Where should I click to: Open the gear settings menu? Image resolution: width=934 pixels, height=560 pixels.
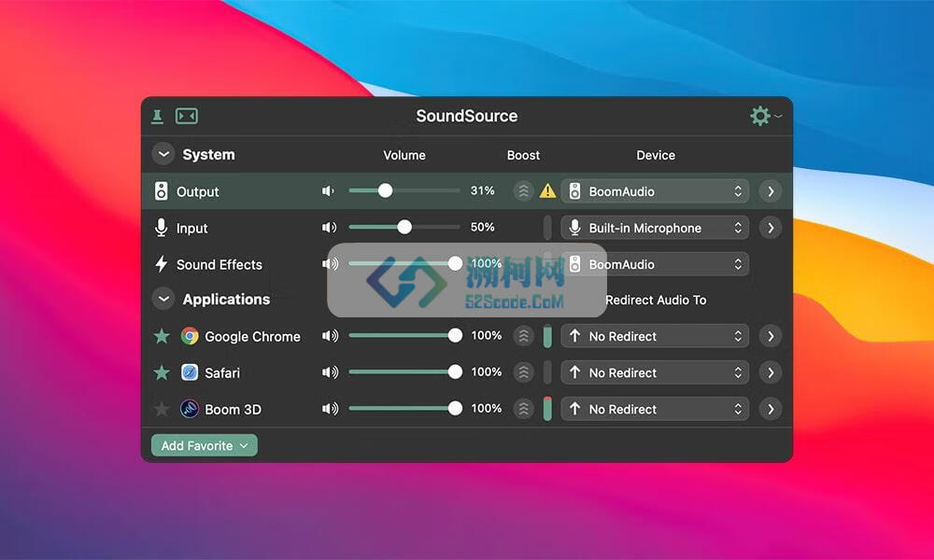click(x=766, y=116)
